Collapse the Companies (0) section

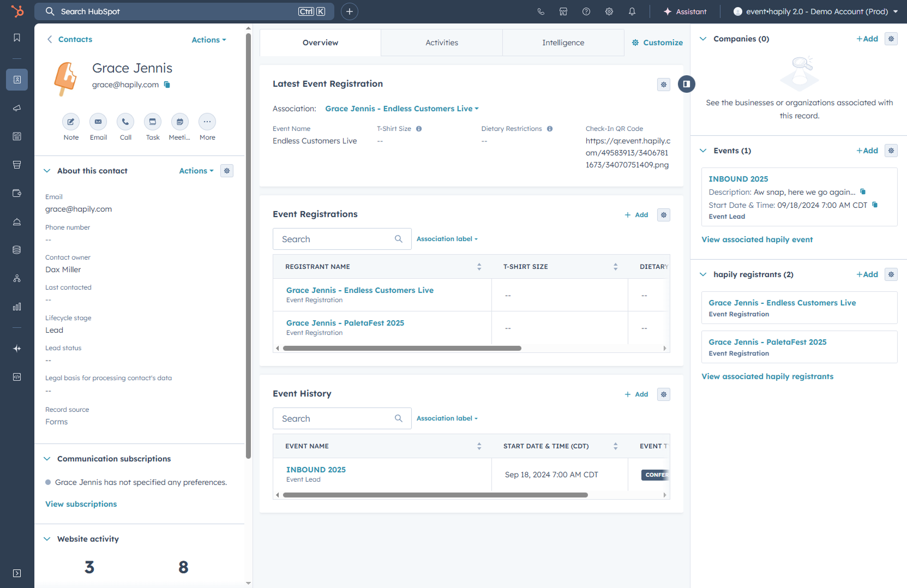click(x=703, y=39)
